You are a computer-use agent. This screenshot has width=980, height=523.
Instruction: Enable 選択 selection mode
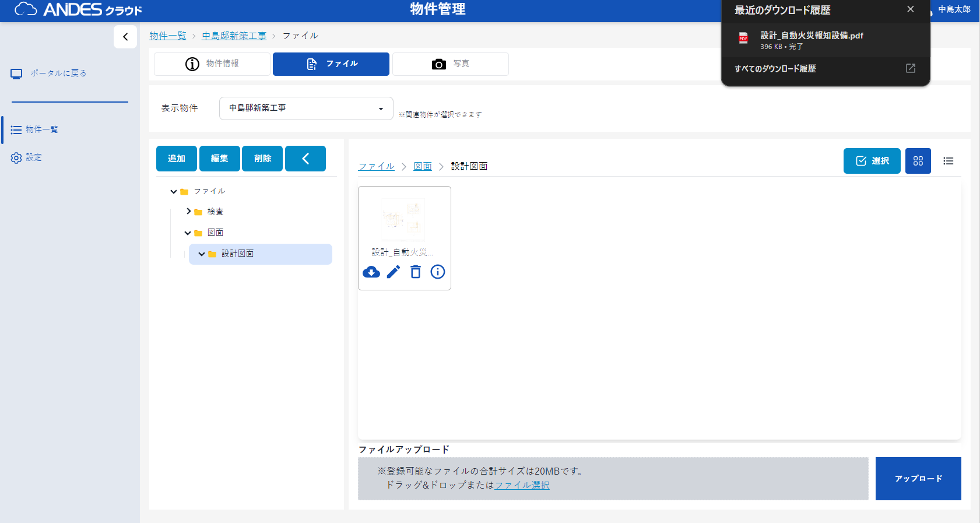[872, 161]
